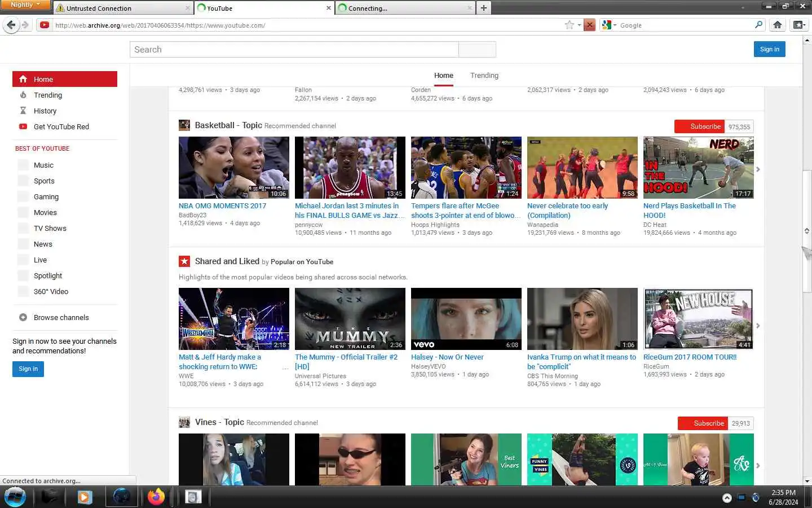Click the browser Forward arrow button
The width and height of the screenshot is (812, 508).
[x=25, y=25]
